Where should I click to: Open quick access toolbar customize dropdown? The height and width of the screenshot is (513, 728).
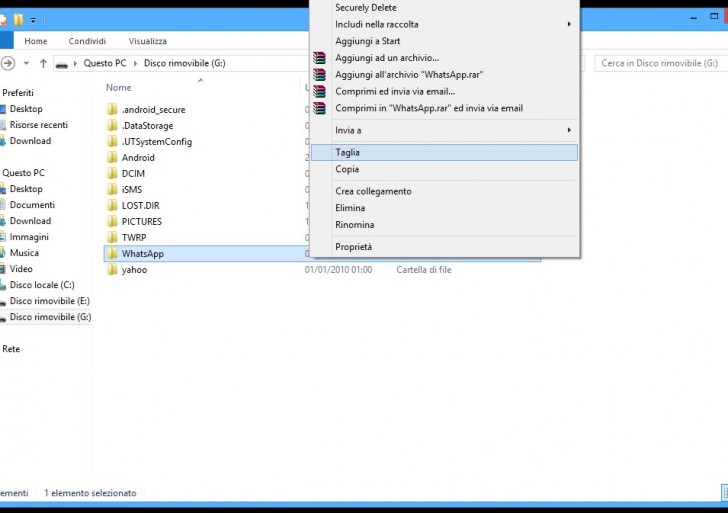pyautogui.click(x=33, y=19)
